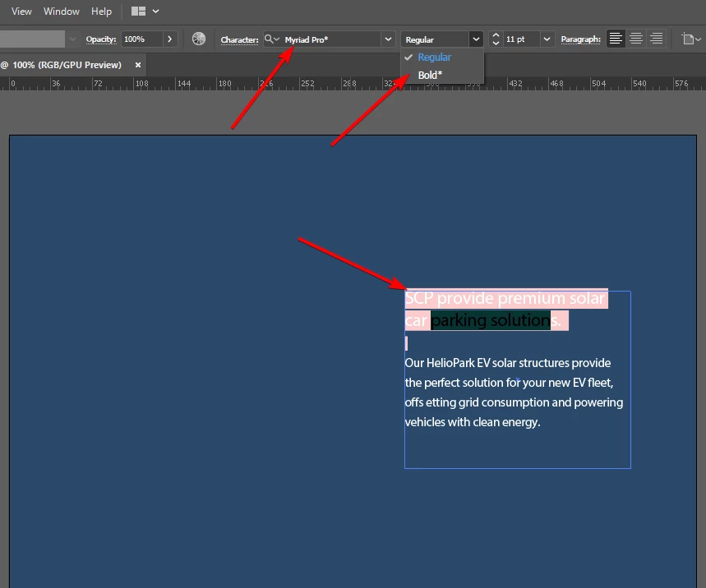Image resolution: width=706 pixels, height=588 pixels.
Task: Click the text 'Our HelioPark EV solar structures provide'
Action: [507, 363]
